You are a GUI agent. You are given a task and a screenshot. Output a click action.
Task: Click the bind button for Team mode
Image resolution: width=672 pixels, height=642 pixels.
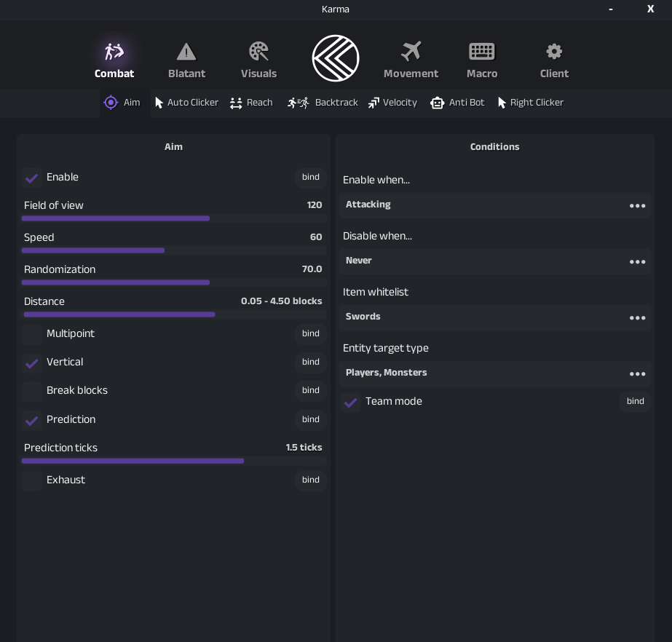635,401
